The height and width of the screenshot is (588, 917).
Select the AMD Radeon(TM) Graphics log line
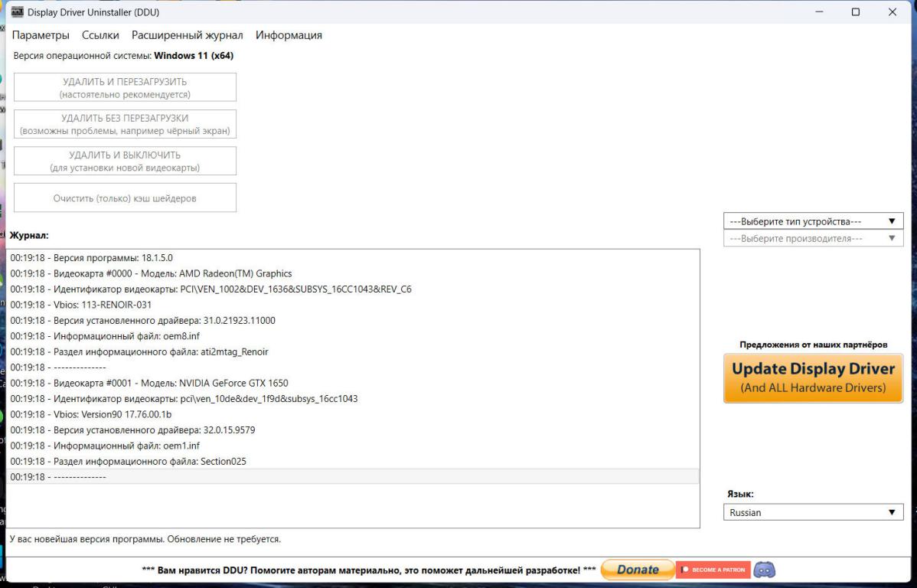151,273
